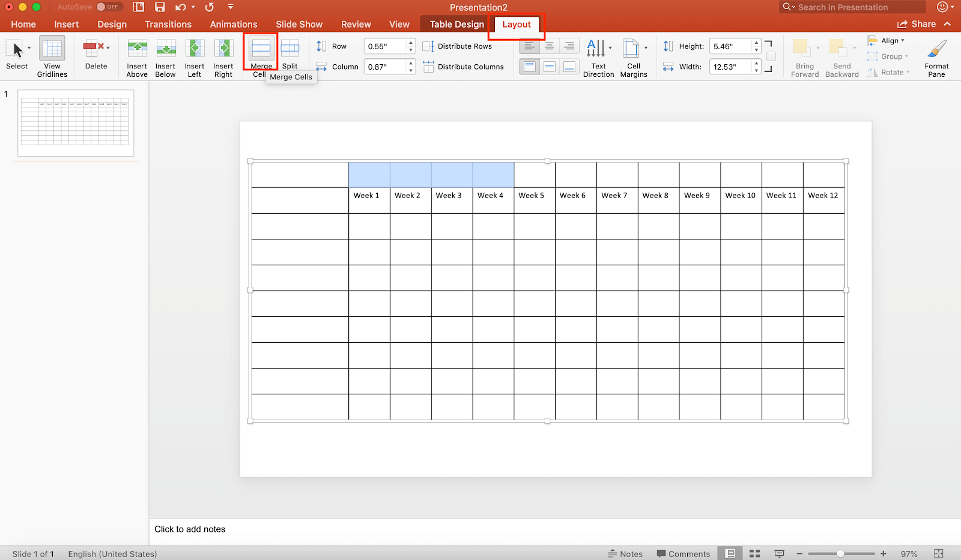Switch to the Table Design tab
Image resolution: width=961 pixels, height=560 pixels.
tap(456, 25)
